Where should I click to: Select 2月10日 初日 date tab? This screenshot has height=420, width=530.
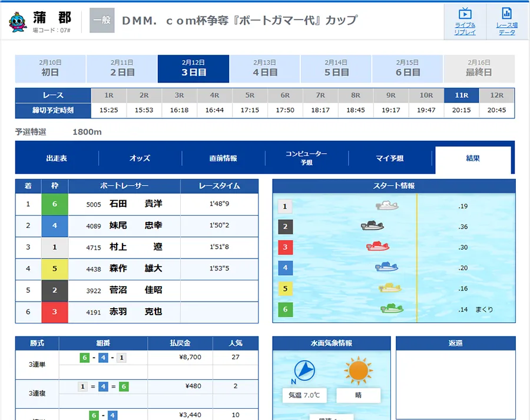click(x=50, y=68)
